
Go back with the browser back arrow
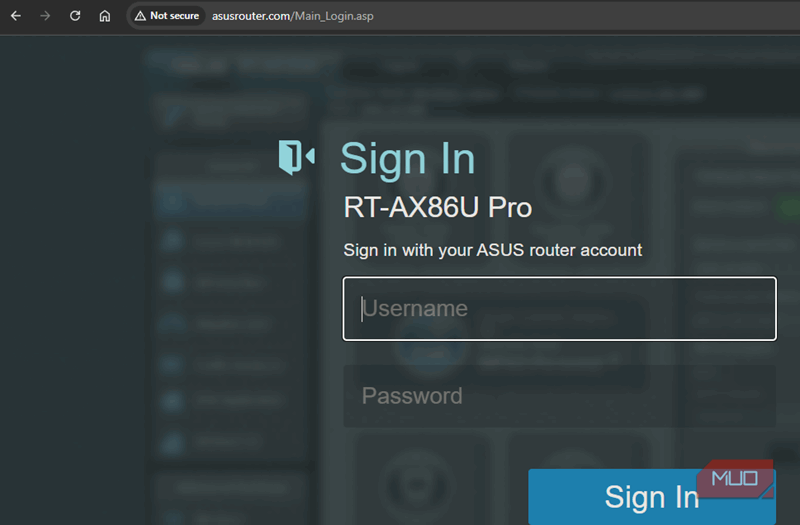tap(16, 16)
